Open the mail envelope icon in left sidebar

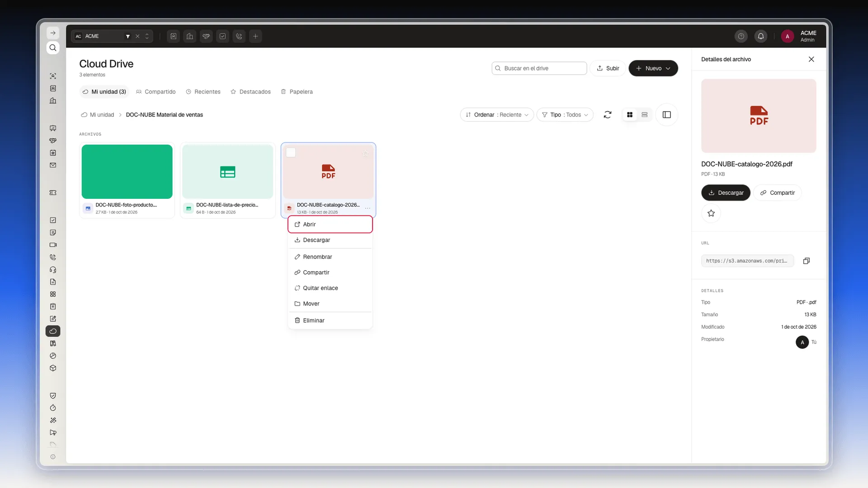(53, 165)
